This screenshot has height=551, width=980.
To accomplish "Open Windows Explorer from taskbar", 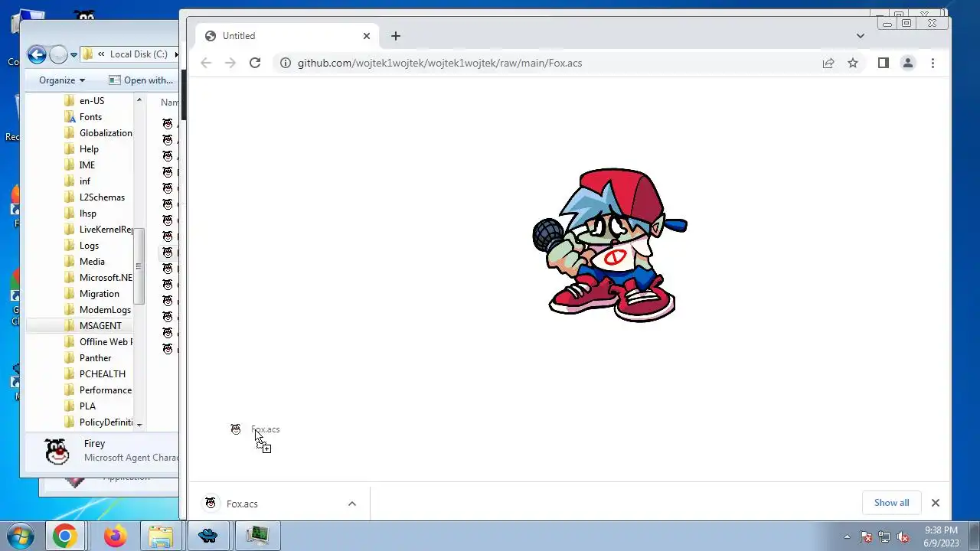I will [x=160, y=536].
